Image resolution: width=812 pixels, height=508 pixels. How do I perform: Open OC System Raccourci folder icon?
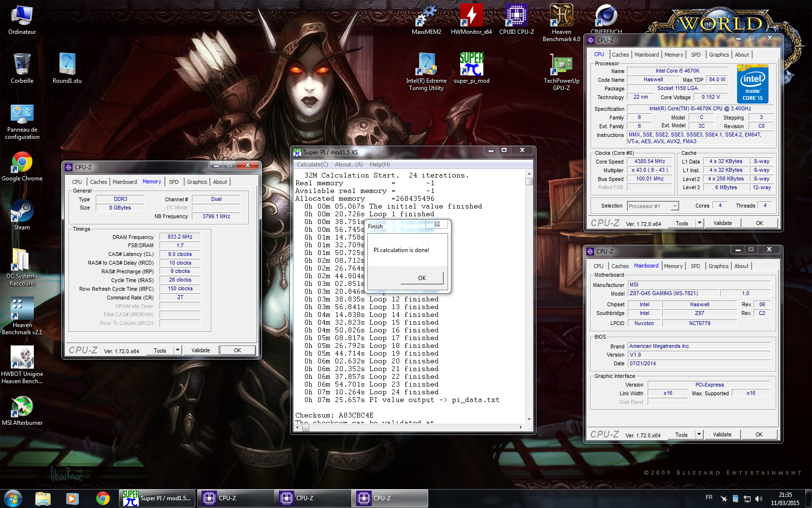pyautogui.click(x=22, y=267)
